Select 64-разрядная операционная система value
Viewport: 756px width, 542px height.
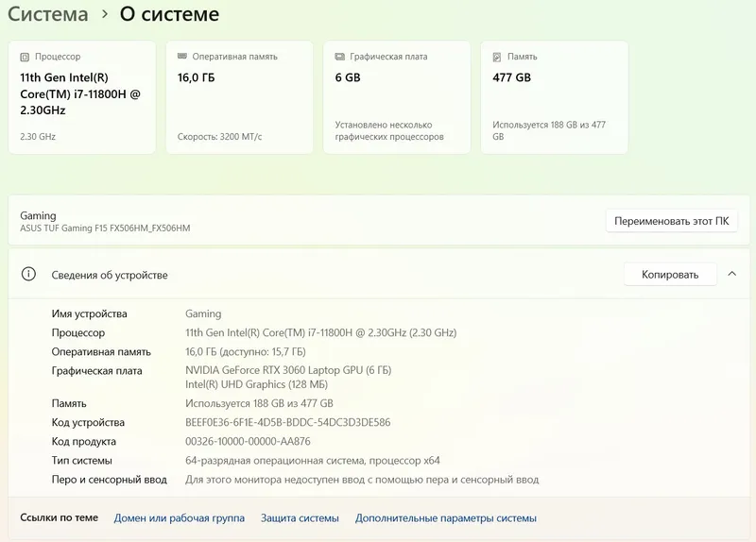click(x=313, y=461)
